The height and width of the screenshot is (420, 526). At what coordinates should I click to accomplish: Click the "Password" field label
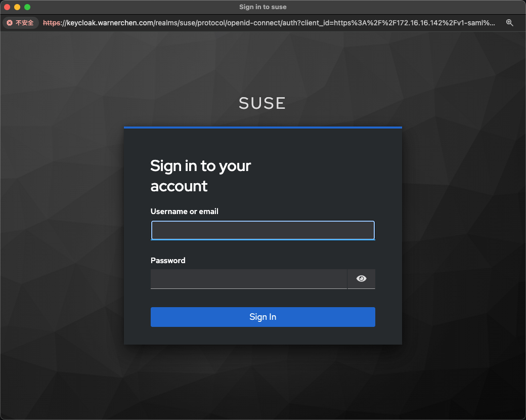click(168, 261)
